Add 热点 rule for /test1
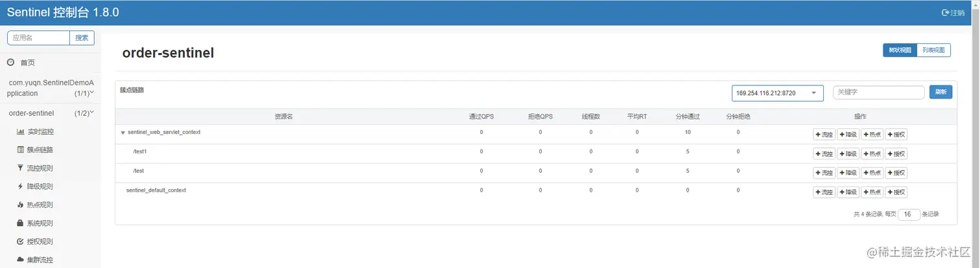This screenshot has width=980, height=268. click(872, 153)
